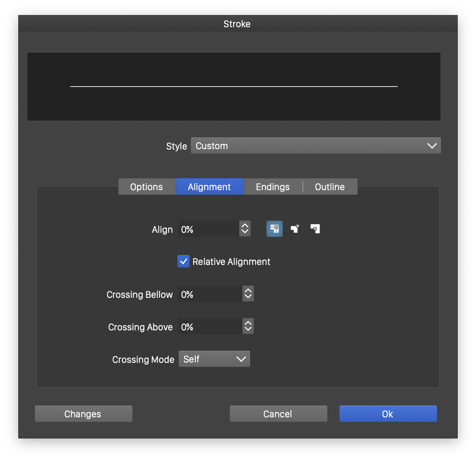
Task: Switch to the Outline tab
Action: click(x=330, y=187)
